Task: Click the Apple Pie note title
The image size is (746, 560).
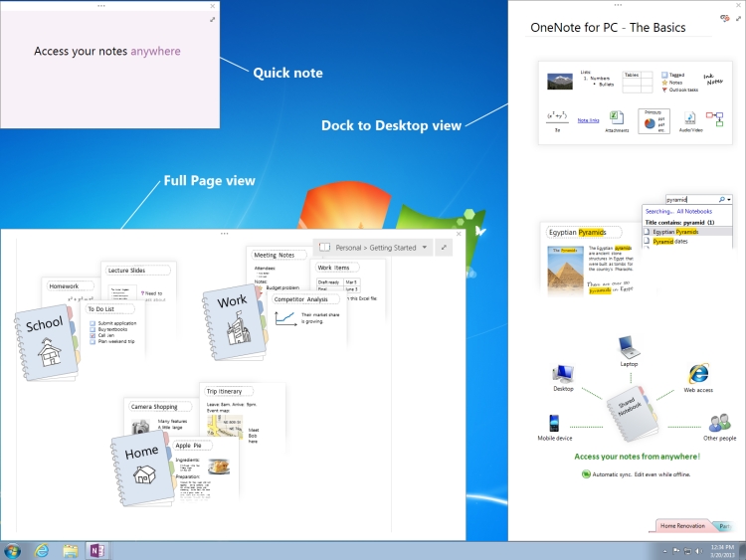Action: coord(188,446)
